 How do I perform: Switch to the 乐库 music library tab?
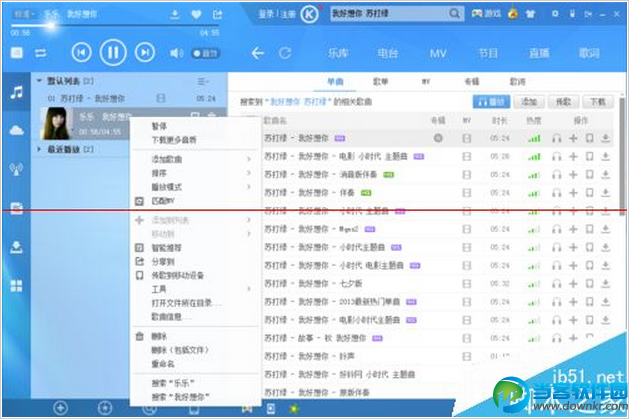[338, 53]
